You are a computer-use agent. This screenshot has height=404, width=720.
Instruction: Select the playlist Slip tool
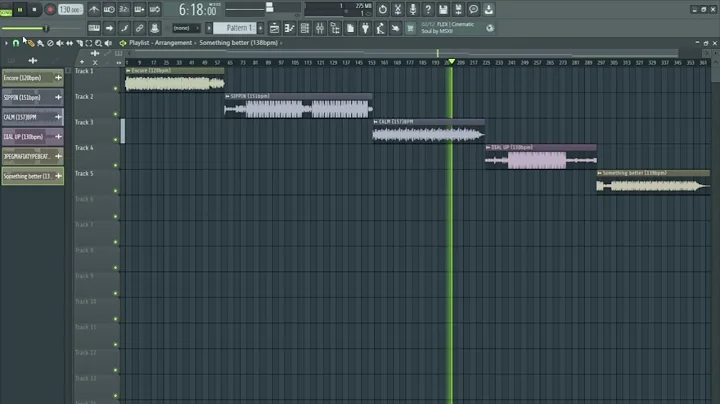tap(69, 43)
